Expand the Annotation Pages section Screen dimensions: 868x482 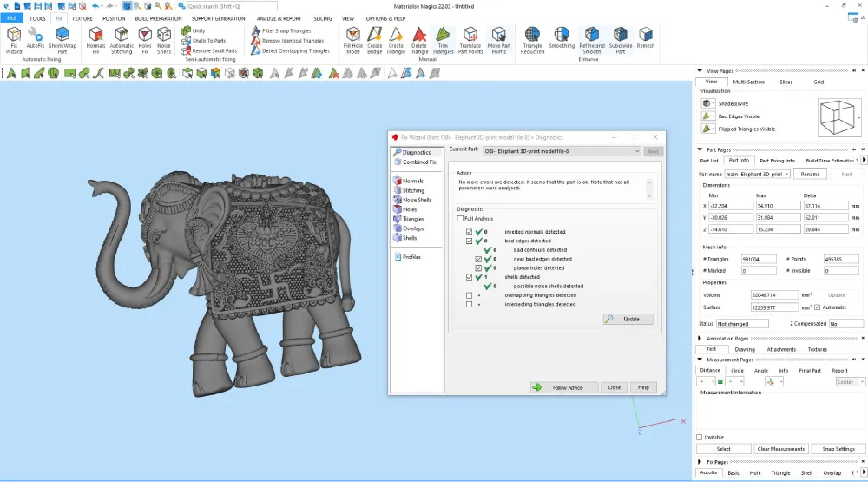coord(700,338)
